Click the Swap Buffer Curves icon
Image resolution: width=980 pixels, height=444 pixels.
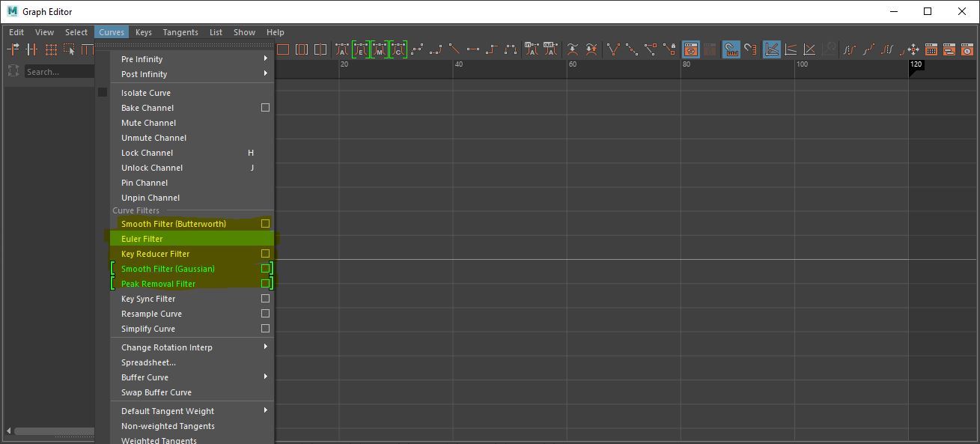[x=591, y=49]
